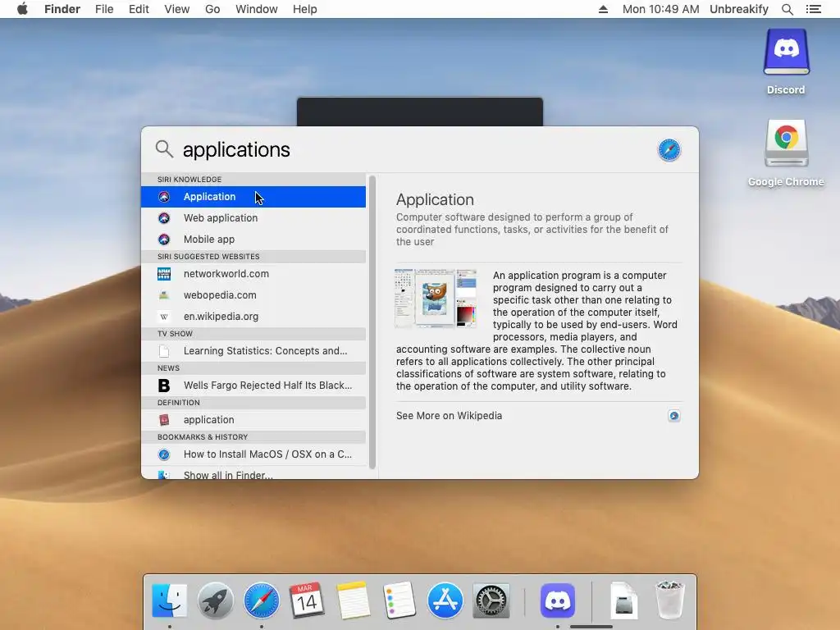This screenshot has height=630, width=840.
Task: Open Safari from the Dock
Action: pyautogui.click(x=262, y=601)
